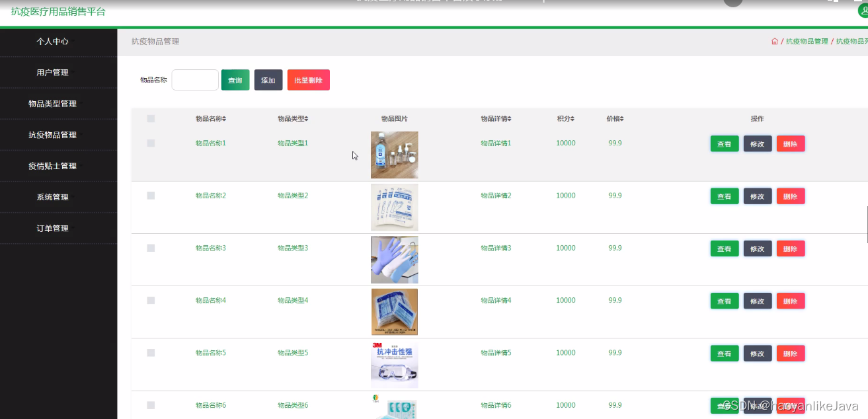Open the blue gloves image for 物品名称3
The height and width of the screenshot is (419, 868).
click(395, 260)
